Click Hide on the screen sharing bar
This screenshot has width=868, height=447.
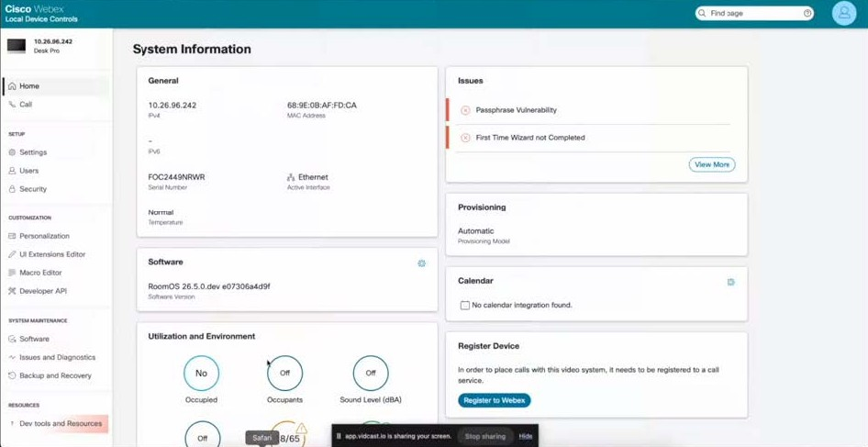click(x=525, y=436)
